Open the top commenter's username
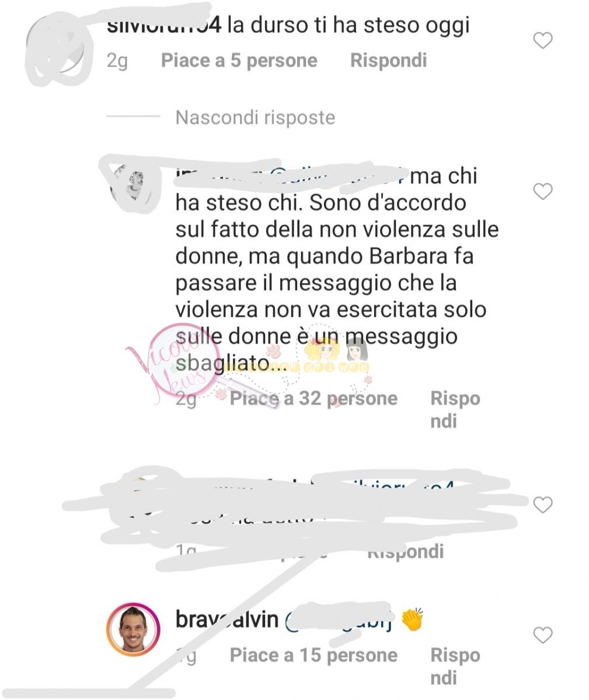589x700 pixels. coord(164,27)
